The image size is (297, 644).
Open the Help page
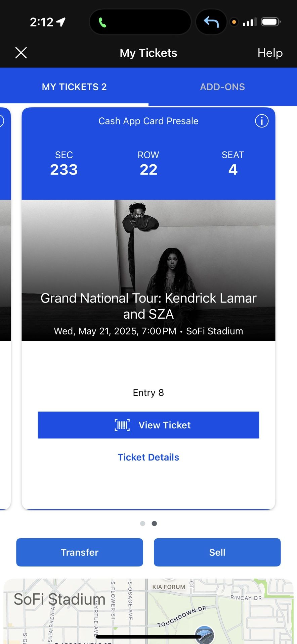tap(270, 53)
